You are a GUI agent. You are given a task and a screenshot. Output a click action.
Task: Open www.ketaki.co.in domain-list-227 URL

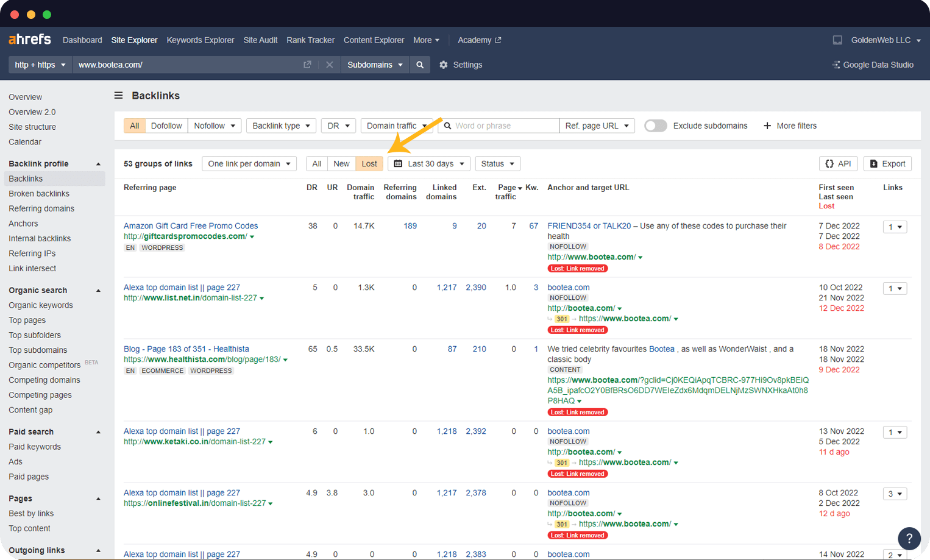pos(194,442)
